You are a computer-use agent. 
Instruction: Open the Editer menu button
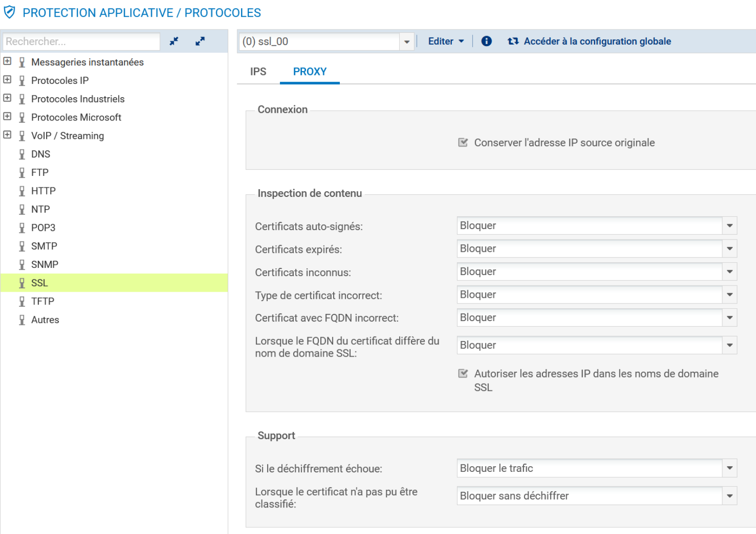click(446, 41)
